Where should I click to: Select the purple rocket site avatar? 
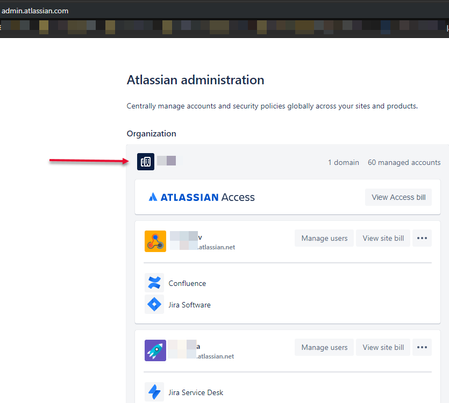point(155,350)
